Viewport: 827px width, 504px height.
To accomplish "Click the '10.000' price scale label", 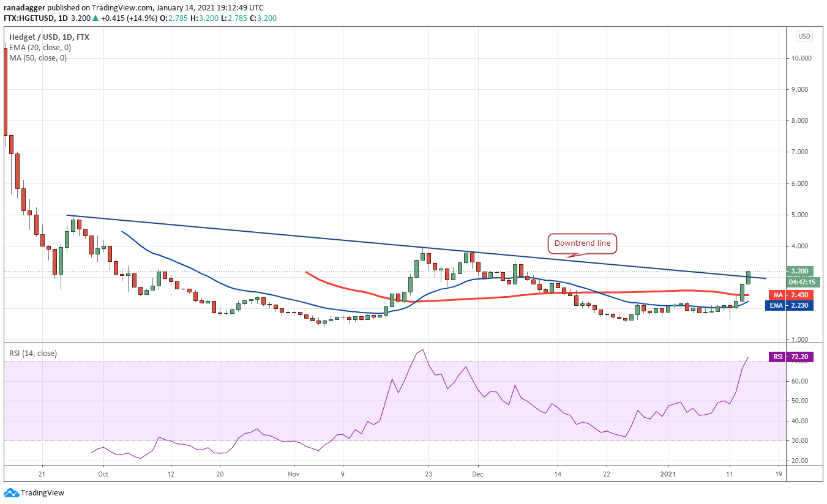I will pyautogui.click(x=803, y=58).
